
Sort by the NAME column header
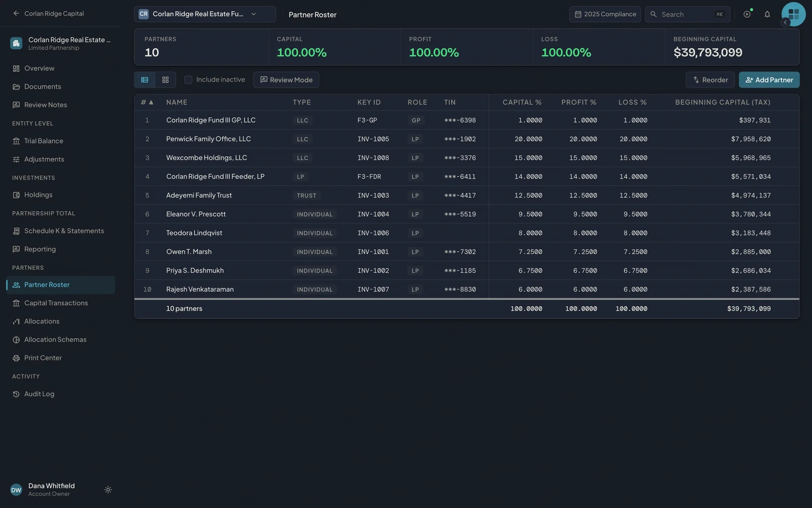click(177, 102)
